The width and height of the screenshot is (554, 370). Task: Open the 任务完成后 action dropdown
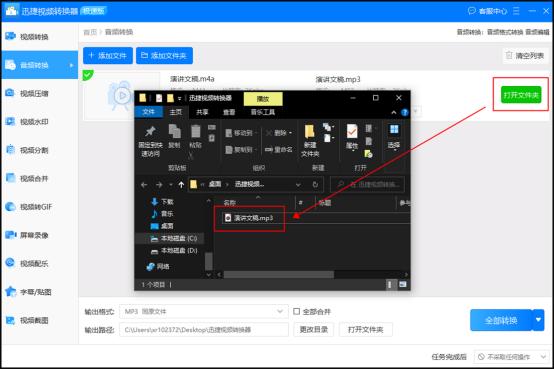pyautogui.click(x=512, y=357)
